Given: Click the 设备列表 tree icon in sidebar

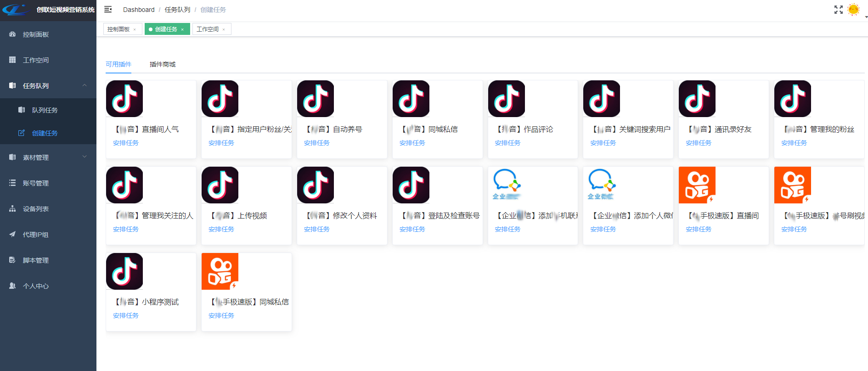Looking at the screenshot, I should pyautogui.click(x=12, y=209).
